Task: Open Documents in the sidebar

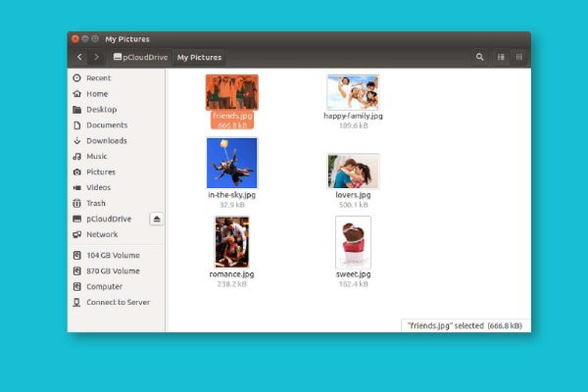Action: (x=117, y=124)
